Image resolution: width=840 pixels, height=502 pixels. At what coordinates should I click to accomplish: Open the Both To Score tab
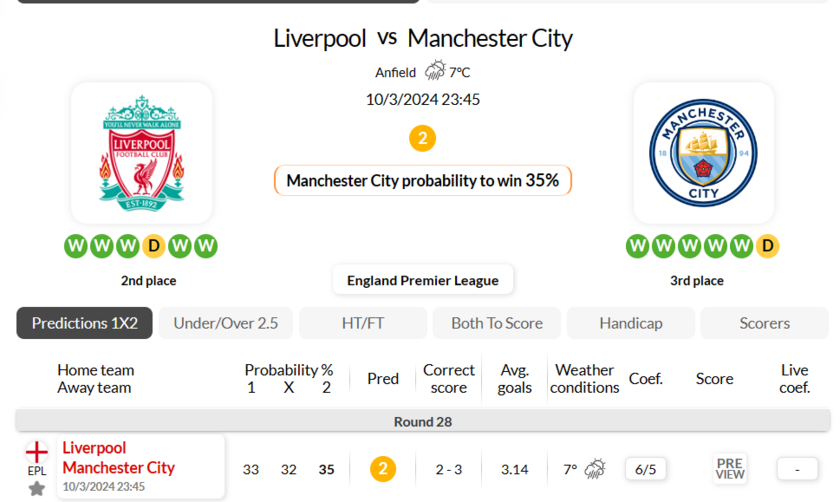click(x=497, y=323)
